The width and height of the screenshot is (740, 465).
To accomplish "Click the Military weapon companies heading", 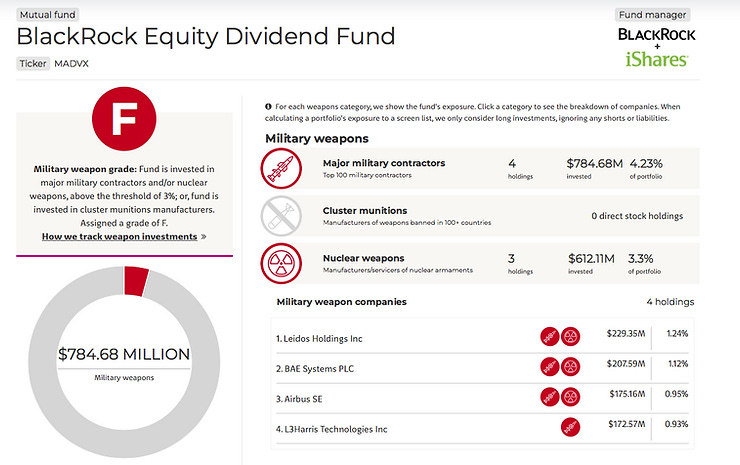I will coord(342,302).
